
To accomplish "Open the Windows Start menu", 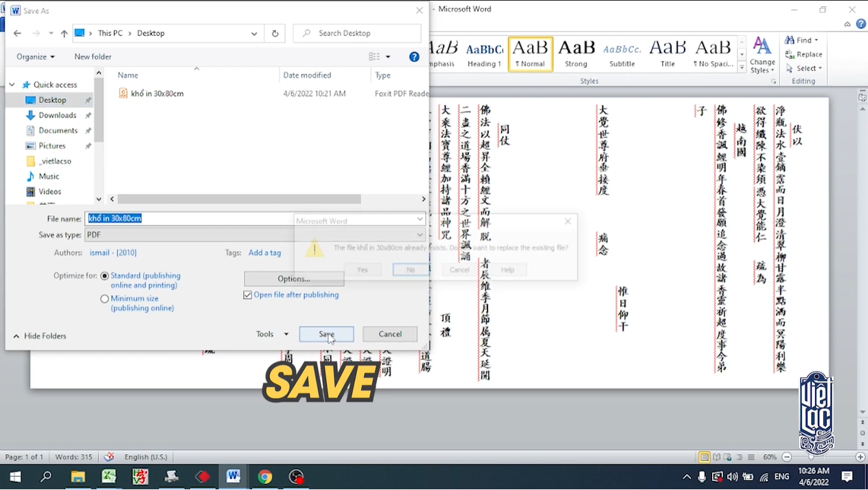I will point(15,476).
